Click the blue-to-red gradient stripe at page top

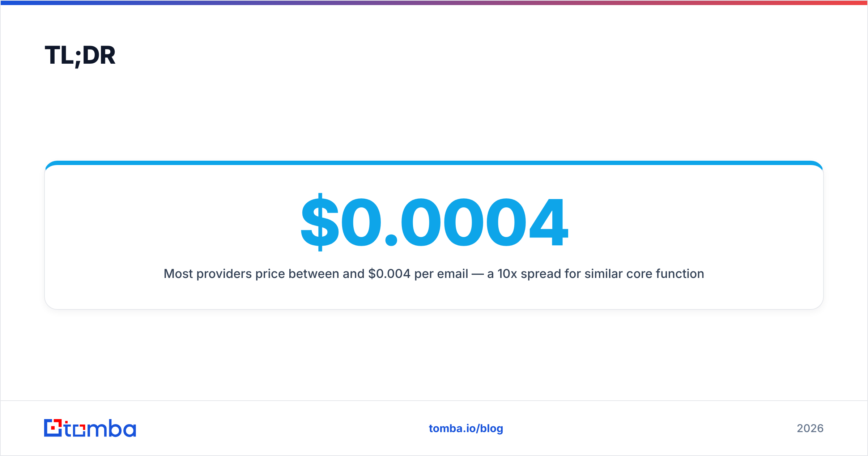(x=434, y=3)
